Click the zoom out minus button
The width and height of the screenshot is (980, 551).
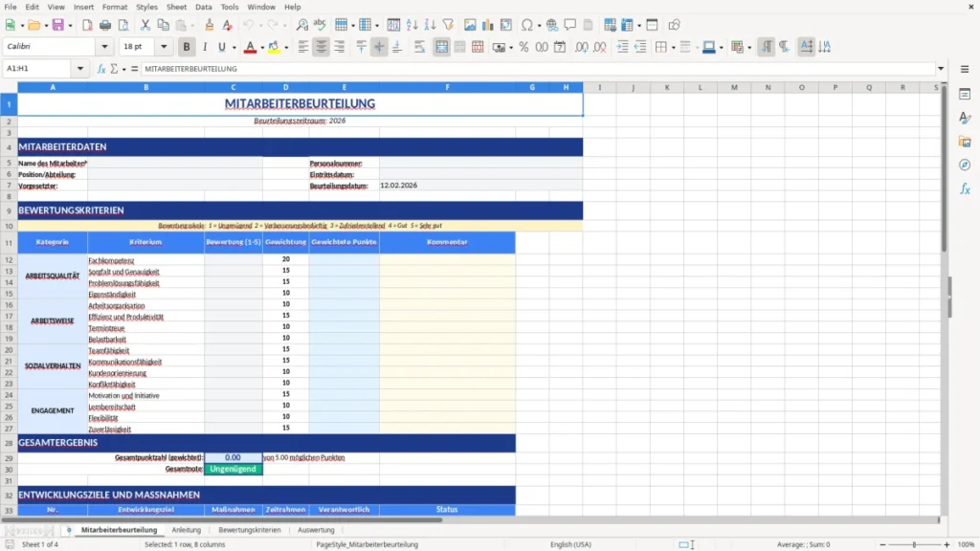tap(882, 544)
